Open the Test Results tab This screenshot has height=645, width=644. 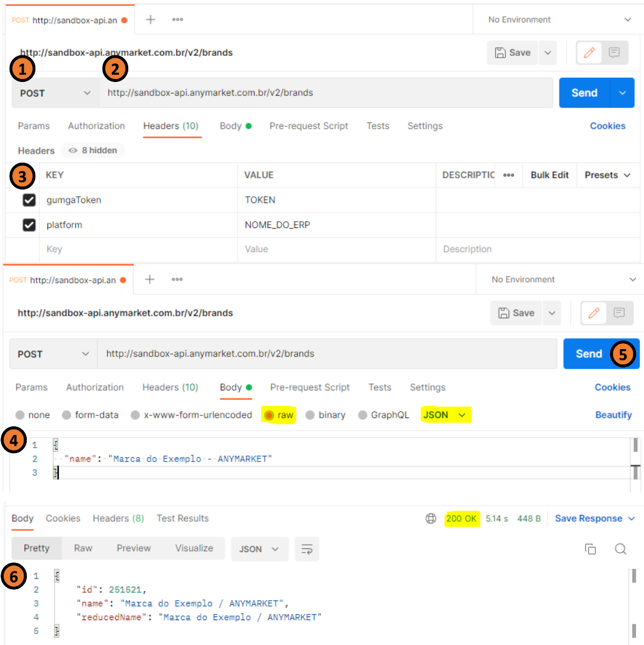coord(182,518)
